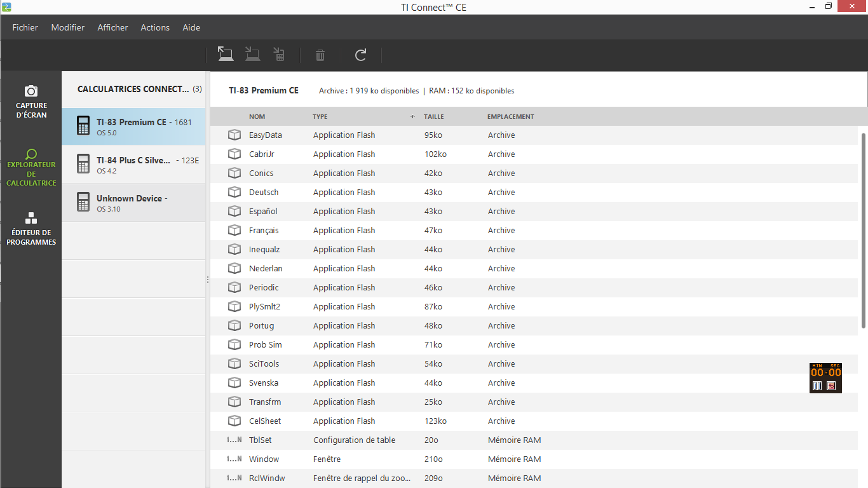Click the 102ko size of CabriJr
This screenshot has height=488, width=868.
435,154
